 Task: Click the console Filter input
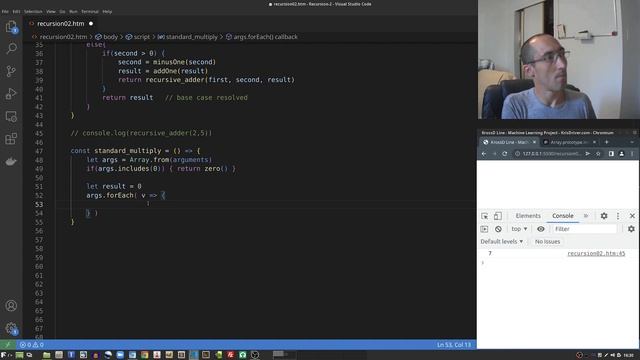coord(584,229)
